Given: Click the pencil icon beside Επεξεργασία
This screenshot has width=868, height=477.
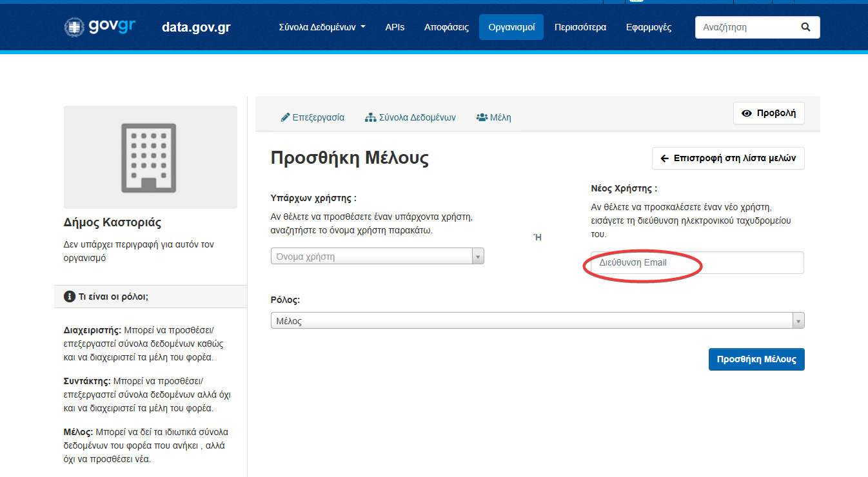Looking at the screenshot, I should pos(285,118).
